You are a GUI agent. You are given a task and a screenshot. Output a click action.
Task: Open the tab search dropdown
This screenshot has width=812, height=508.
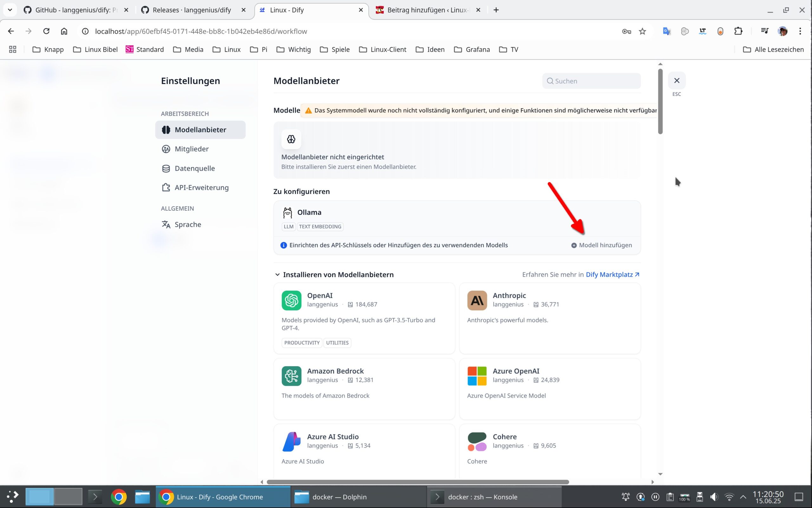coord(10,10)
